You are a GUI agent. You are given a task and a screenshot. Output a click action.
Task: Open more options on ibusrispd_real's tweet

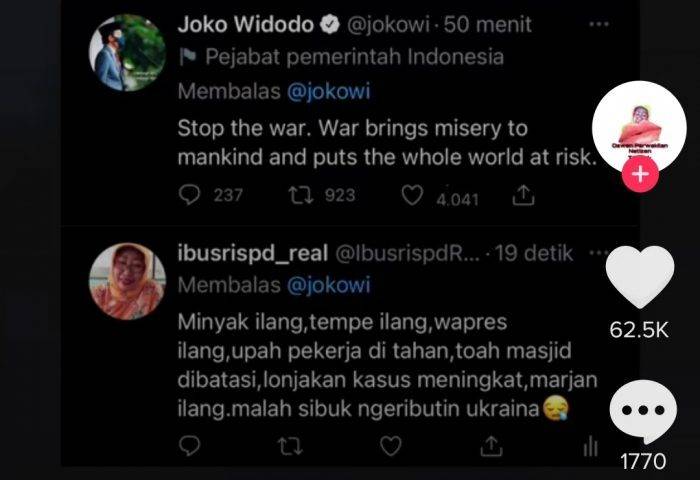tap(599, 253)
